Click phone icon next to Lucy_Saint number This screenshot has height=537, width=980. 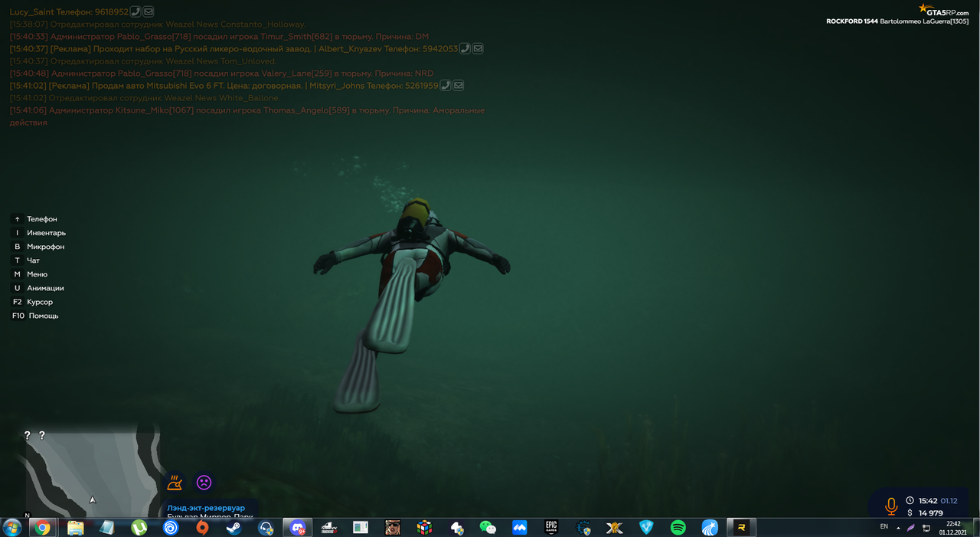click(136, 11)
